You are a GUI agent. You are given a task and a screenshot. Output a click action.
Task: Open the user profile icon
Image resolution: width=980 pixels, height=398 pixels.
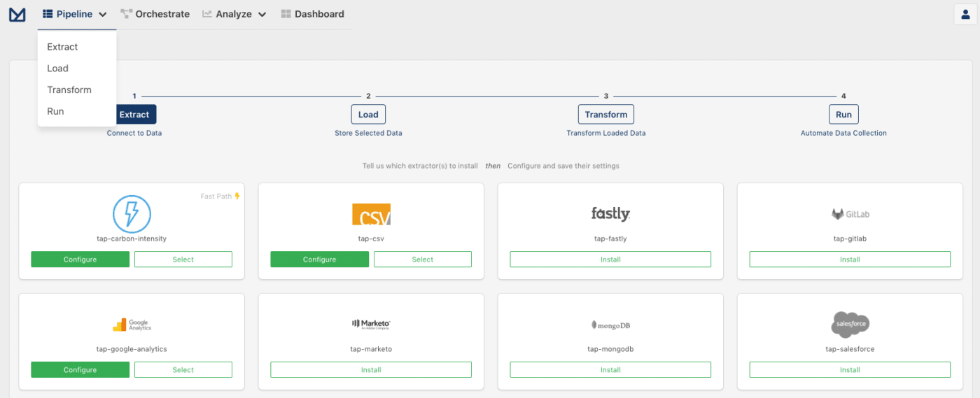click(x=965, y=14)
